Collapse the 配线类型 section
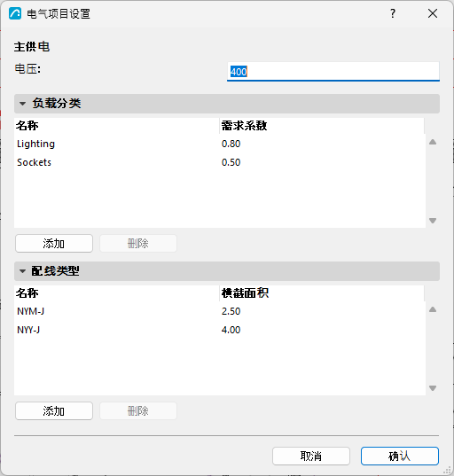Viewport: 454px width, 476px height. pyautogui.click(x=22, y=271)
